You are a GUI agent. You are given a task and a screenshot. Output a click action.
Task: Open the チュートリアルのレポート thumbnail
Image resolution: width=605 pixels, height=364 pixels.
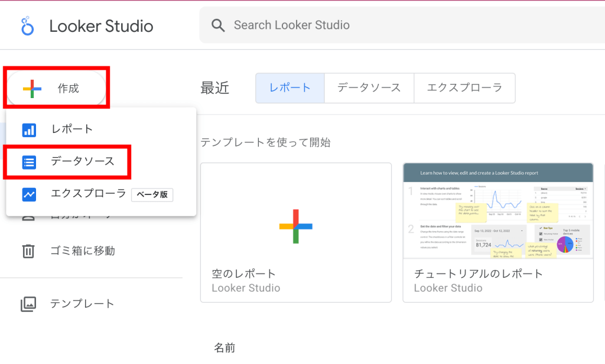(x=498, y=211)
